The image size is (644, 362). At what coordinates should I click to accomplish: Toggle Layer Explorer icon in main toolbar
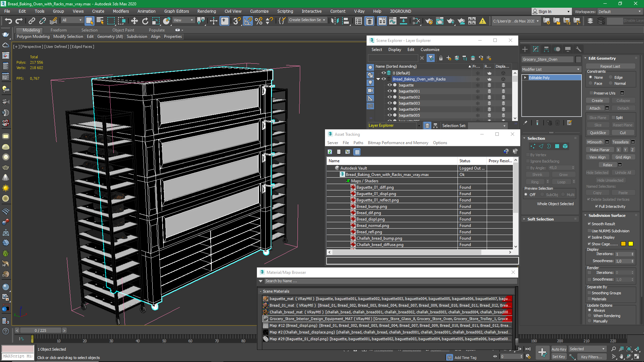click(369, 21)
